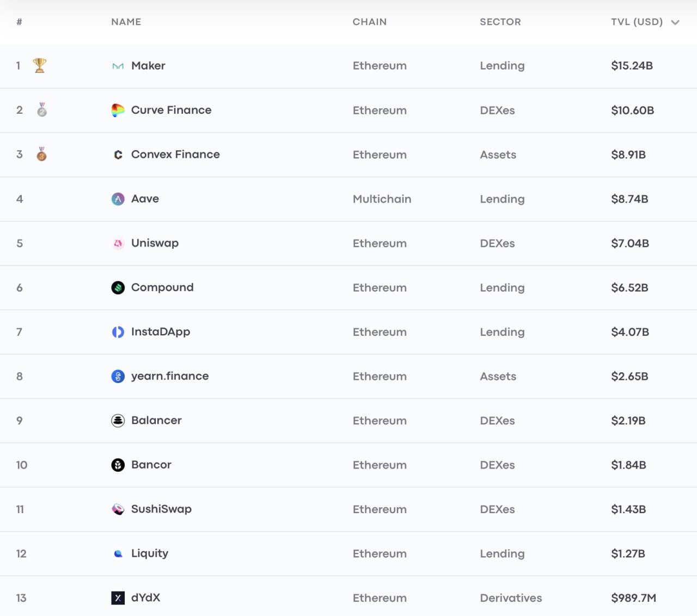Click the gold trophy rank icon
697x616 pixels.
point(40,65)
